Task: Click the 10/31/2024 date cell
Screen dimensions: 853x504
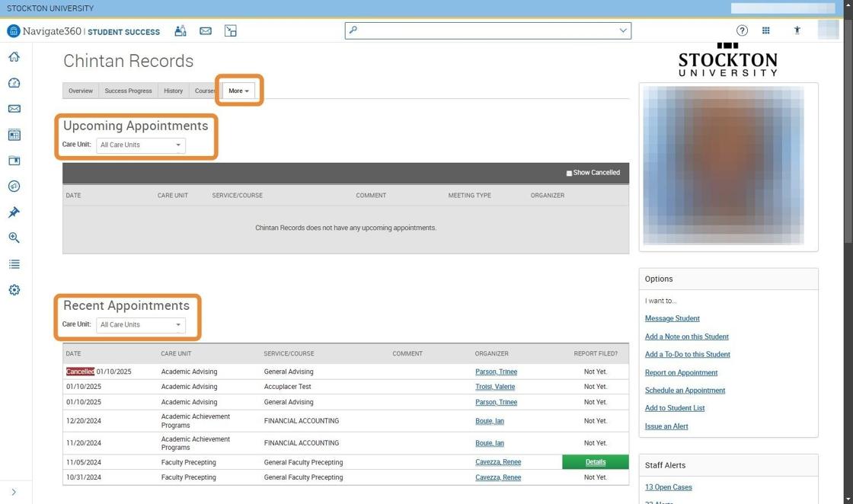Action: [x=84, y=477]
